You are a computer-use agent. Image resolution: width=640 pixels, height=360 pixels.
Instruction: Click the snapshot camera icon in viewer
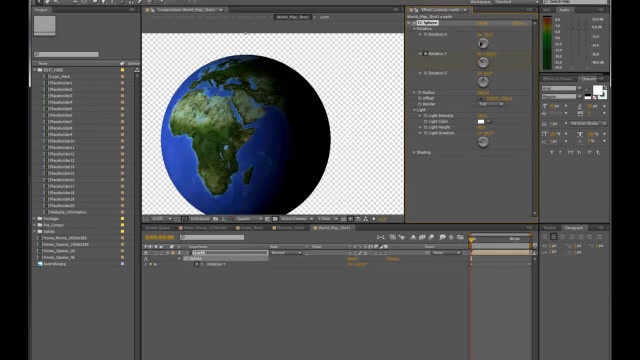coord(216,219)
